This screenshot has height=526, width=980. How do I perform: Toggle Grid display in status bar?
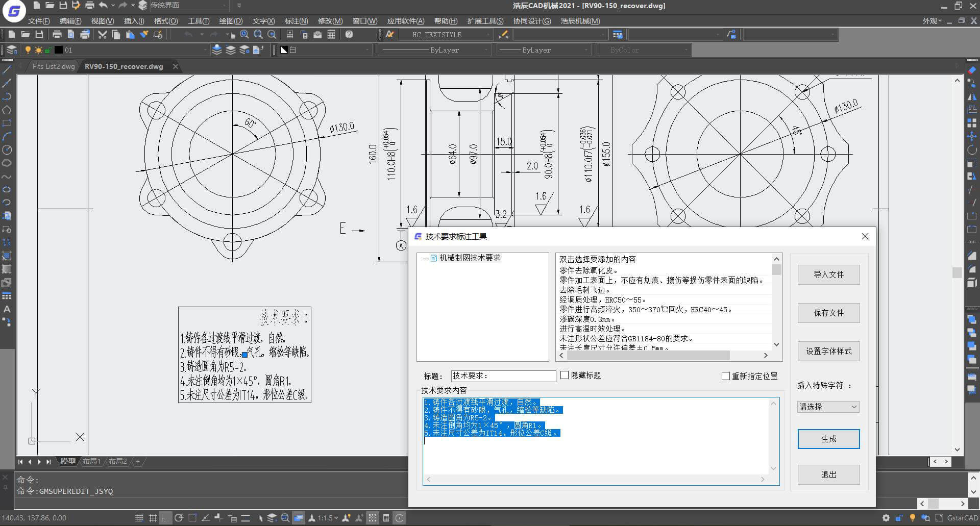[153, 518]
